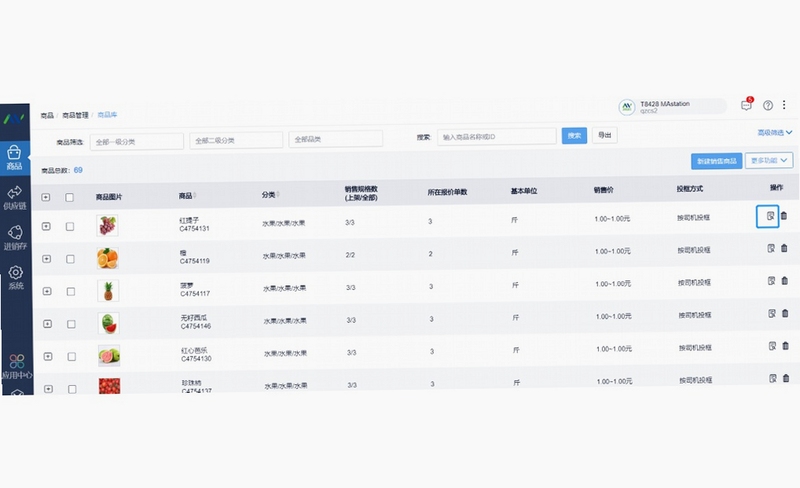This screenshot has height=488, width=800.
Task: Click the trash icon for 红心芭乐 C4754130
Action: (x=786, y=346)
